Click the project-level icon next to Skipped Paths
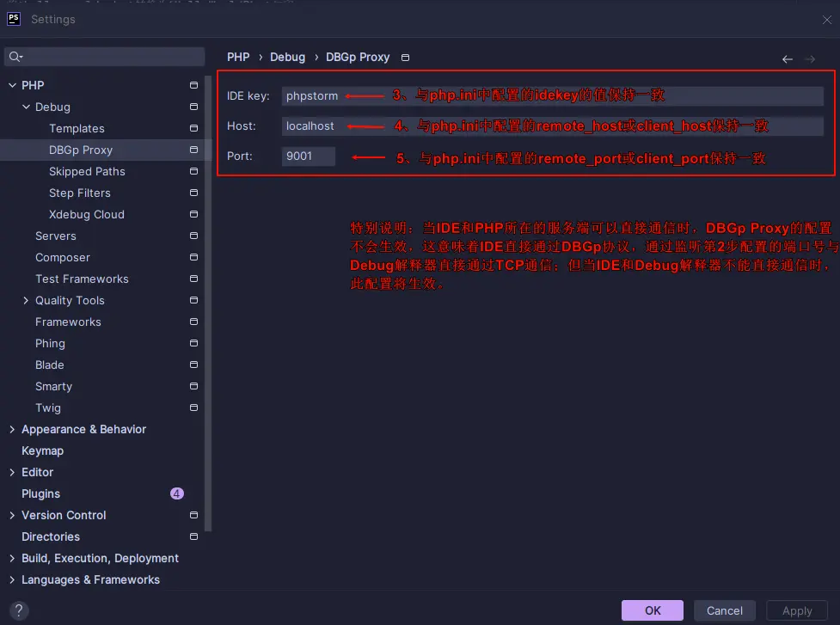The width and height of the screenshot is (840, 625). tap(194, 171)
